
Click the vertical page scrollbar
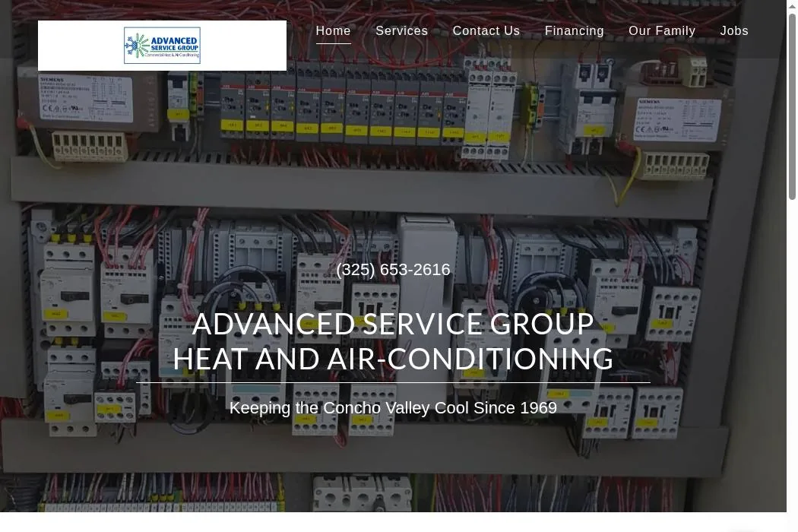coord(792,107)
